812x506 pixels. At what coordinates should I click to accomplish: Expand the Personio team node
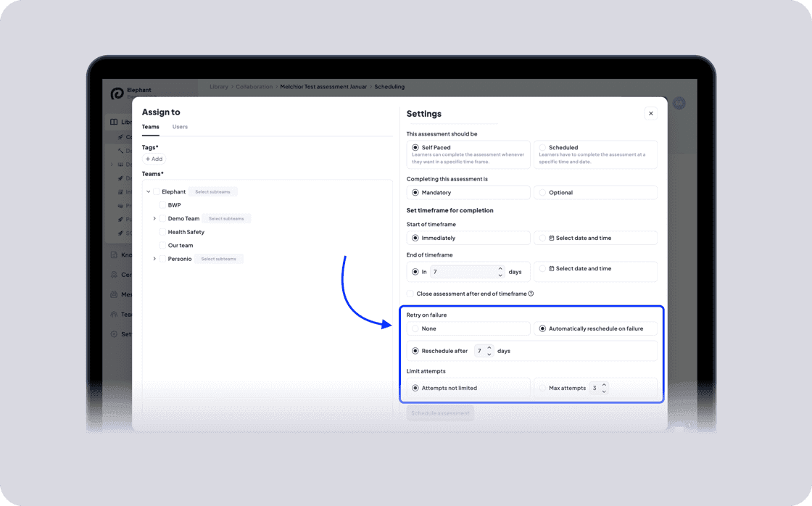pyautogui.click(x=154, y=259)
